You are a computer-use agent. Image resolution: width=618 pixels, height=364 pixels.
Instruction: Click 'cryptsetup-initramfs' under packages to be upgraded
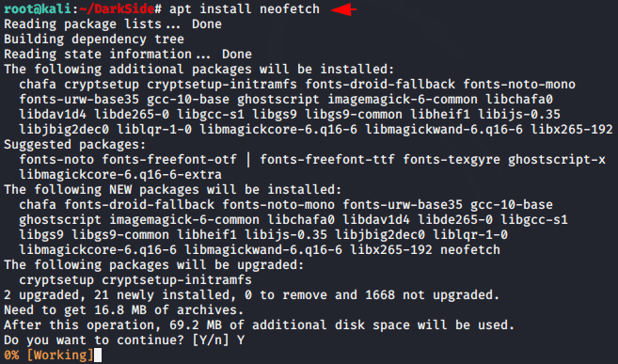pyautogui.click(x=177, y=280)
